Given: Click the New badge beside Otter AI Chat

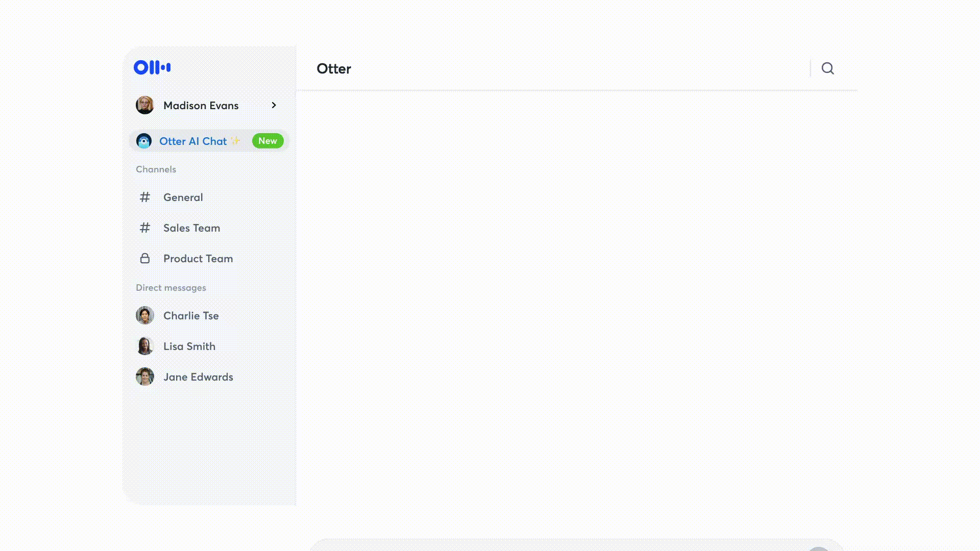Looking at the screenshot, I should pos(267,141).
